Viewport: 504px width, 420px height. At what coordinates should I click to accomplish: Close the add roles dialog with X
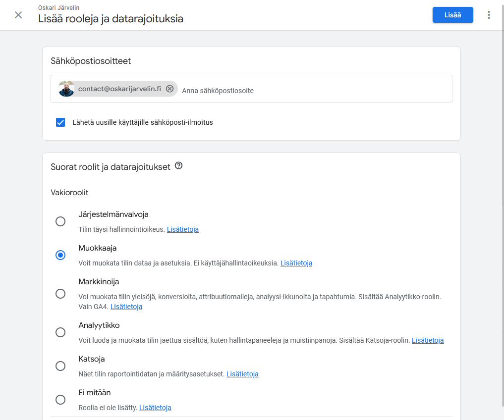point(18,15)
